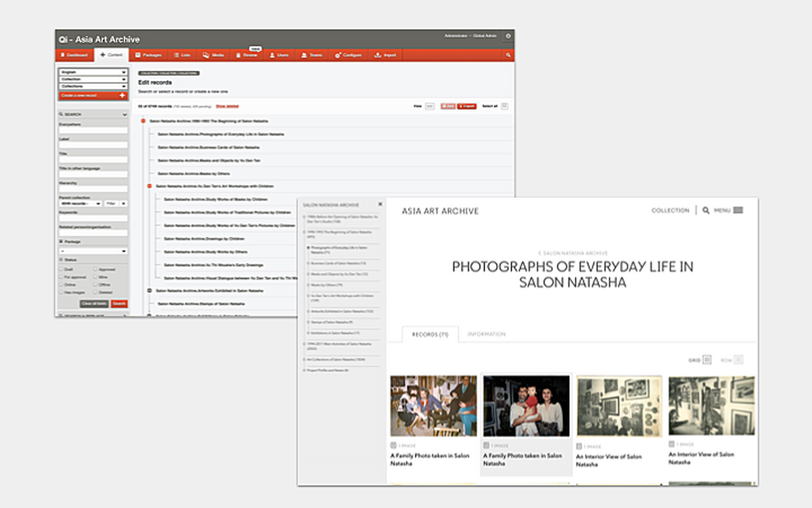
Task: Enable the Draft status checkbox
Action: click(x=62, y=269)
